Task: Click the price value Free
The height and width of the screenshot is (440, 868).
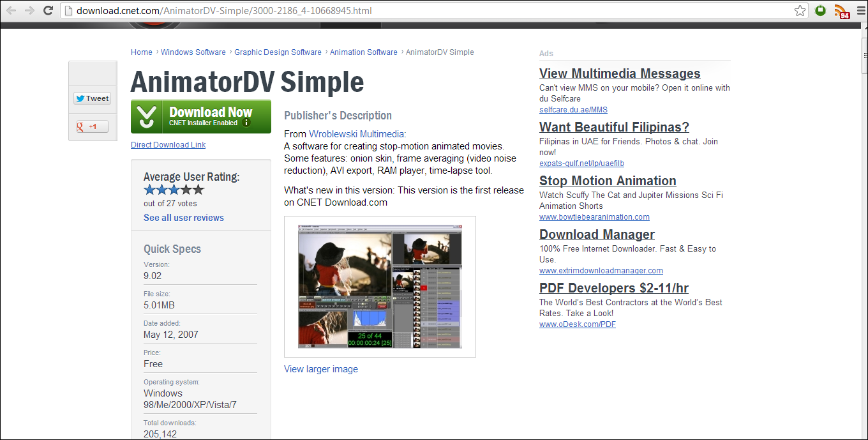Action: pyautogui.click(x=153, y=364)
